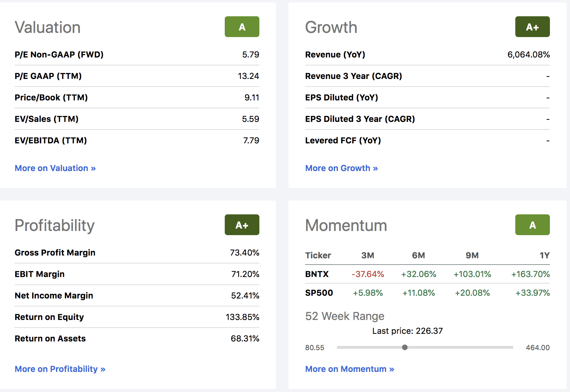This screenshot has height=392, width=570.
Task: Open the More on Valuation link
Action: [x=55, y=168]
